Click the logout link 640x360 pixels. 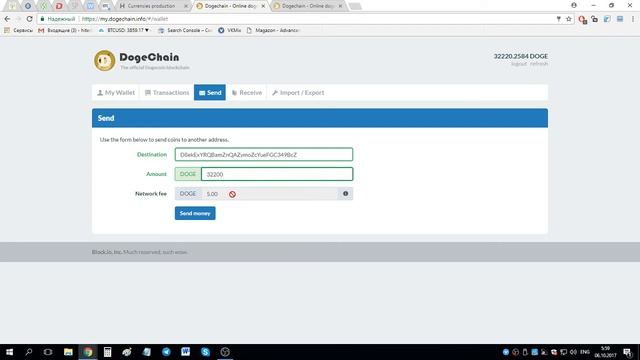[519, 64]
